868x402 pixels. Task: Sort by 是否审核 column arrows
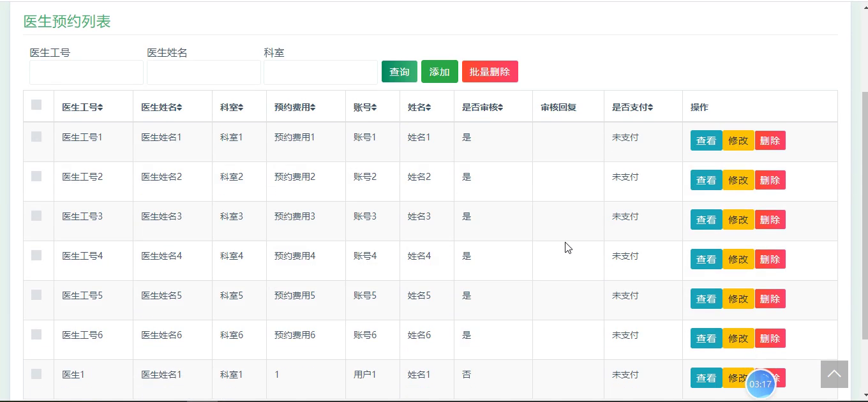(500, 108)
